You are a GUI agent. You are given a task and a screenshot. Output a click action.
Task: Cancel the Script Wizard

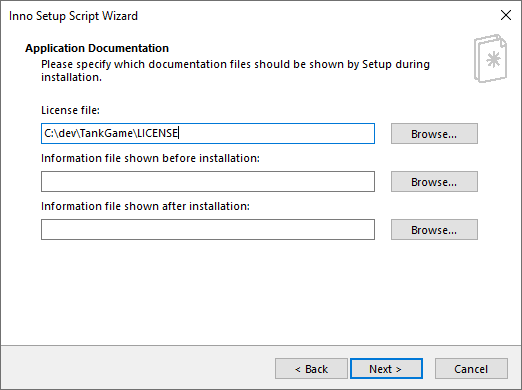pos(471,369)
